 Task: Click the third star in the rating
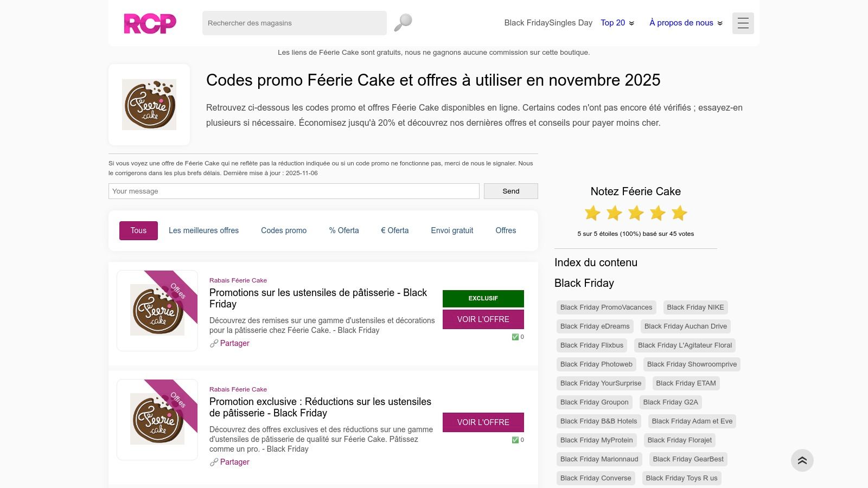click(x=635, y=213)
